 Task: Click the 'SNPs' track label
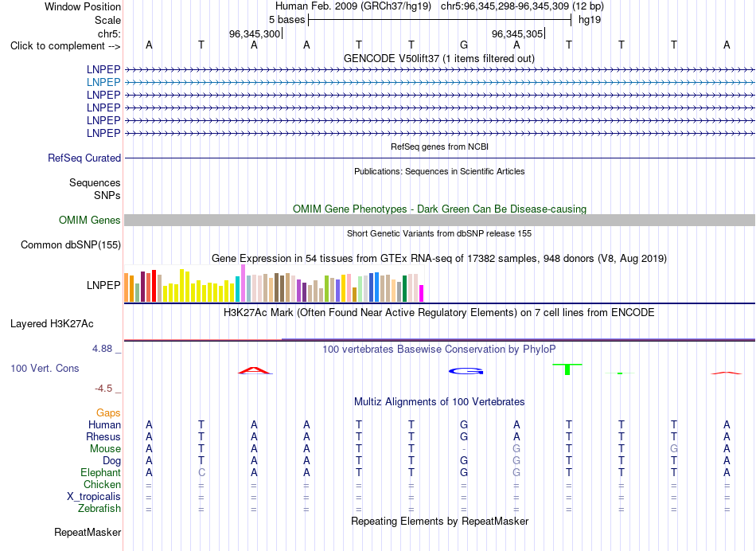107,195
